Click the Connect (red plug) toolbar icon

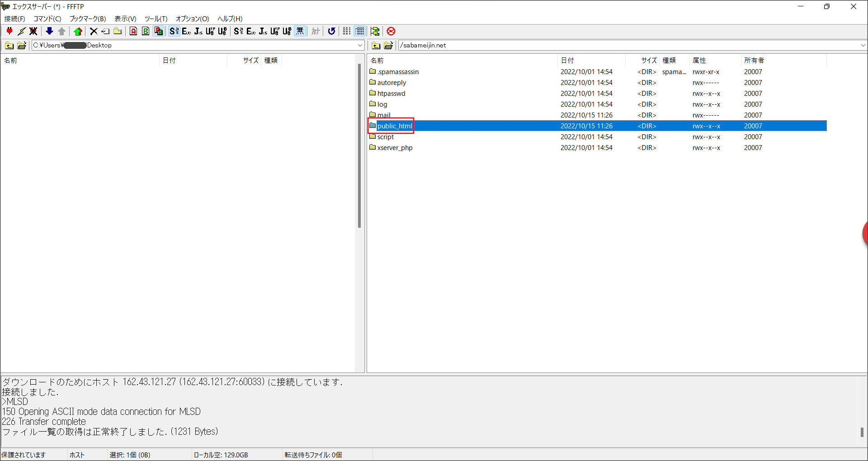(9, 31)
